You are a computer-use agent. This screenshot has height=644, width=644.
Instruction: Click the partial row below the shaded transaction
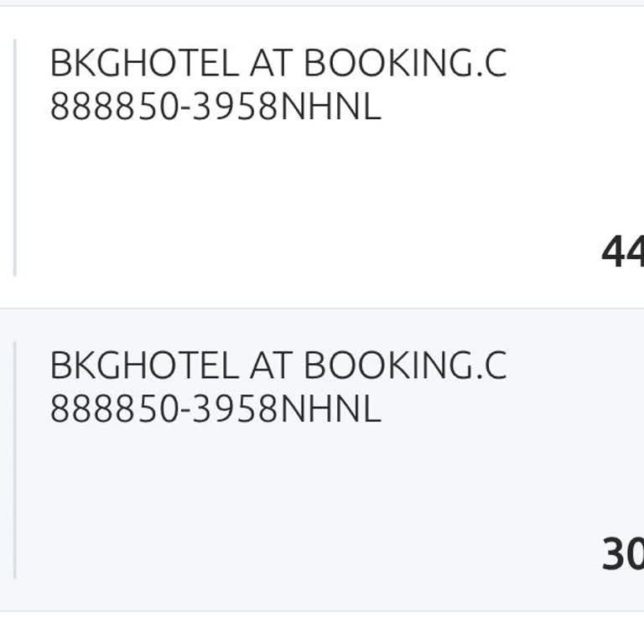322,629
